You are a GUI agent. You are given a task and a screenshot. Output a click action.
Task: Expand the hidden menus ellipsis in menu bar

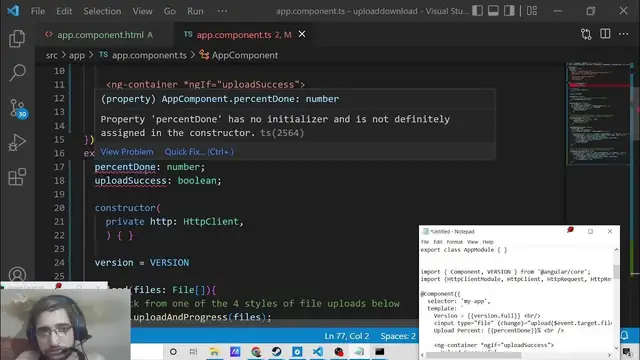point(222,11)
